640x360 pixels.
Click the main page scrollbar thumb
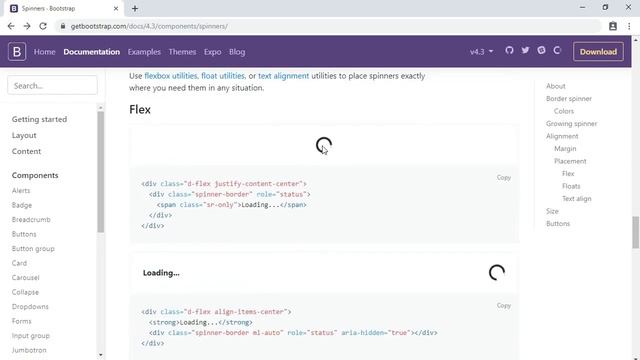point(636,232)
